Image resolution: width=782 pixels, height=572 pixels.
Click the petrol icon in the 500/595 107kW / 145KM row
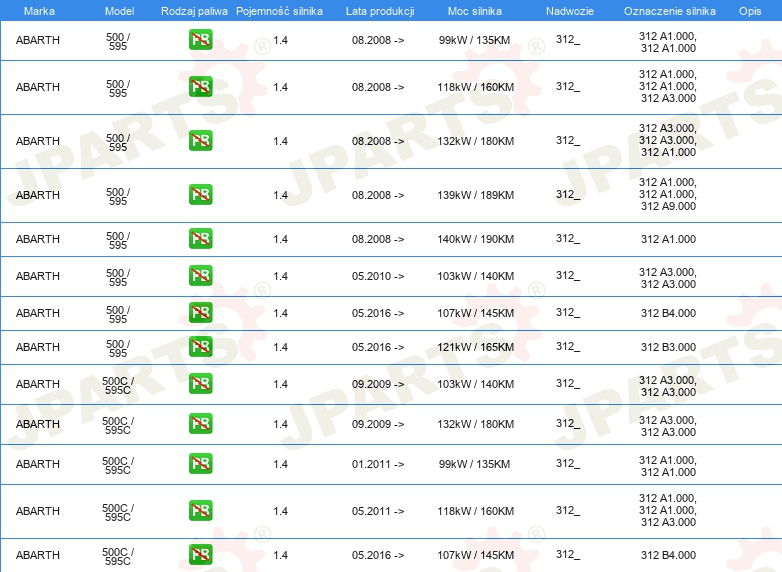click(x=200, y=313)
